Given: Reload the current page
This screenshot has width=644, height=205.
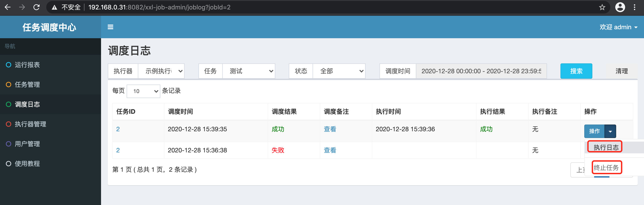Looking at the screenshot, I should (x=37, y=7).
